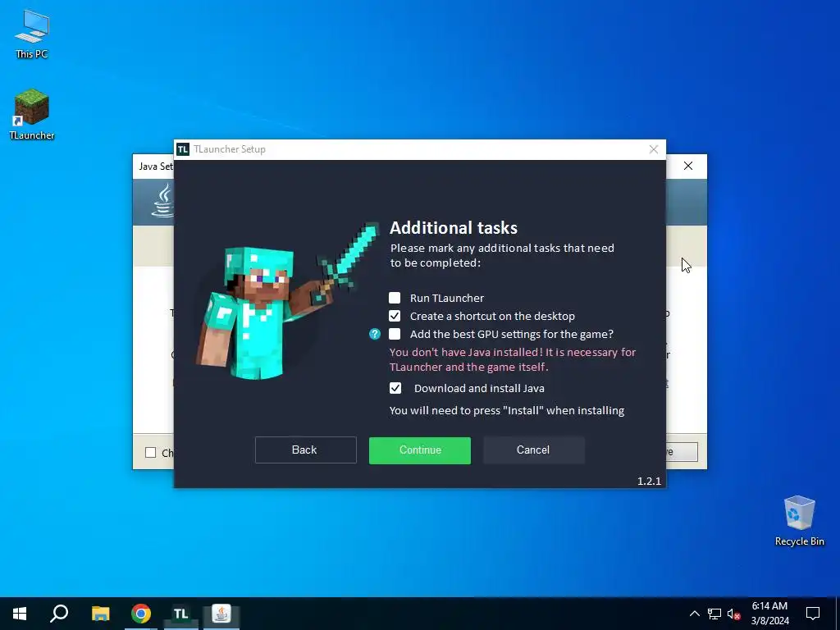The width and height of the screenshot is (840, 630).
Task: Check the Run TLauncher checkbox
Action: click(x=395, y=298)
